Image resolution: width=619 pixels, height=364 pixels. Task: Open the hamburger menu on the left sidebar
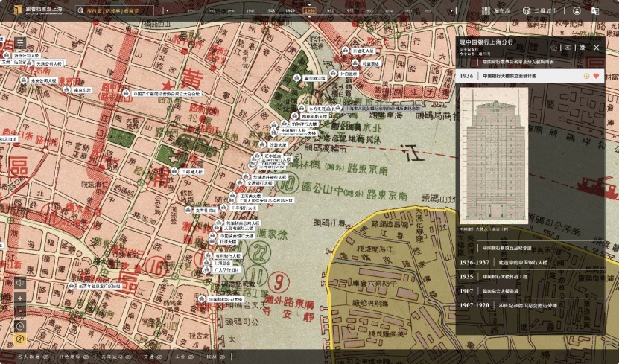click(20, 43)
